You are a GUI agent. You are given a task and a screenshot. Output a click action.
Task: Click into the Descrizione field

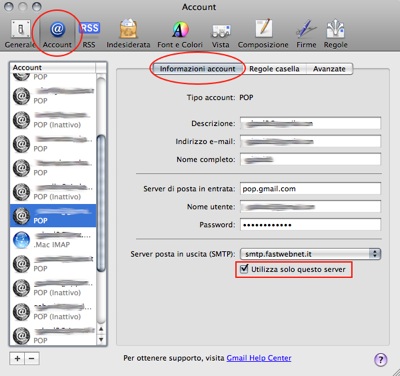coord(311,123)
